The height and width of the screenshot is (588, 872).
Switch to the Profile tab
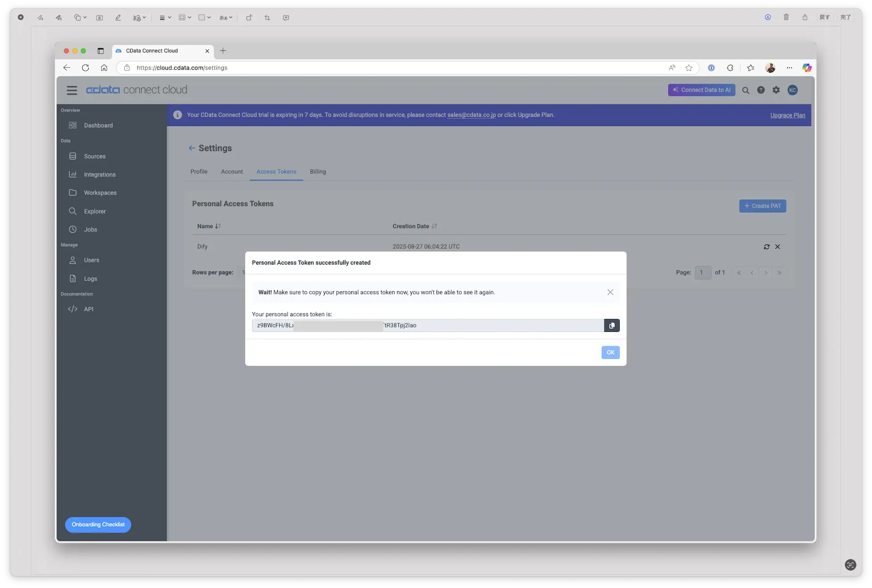(x=199, y=171)
